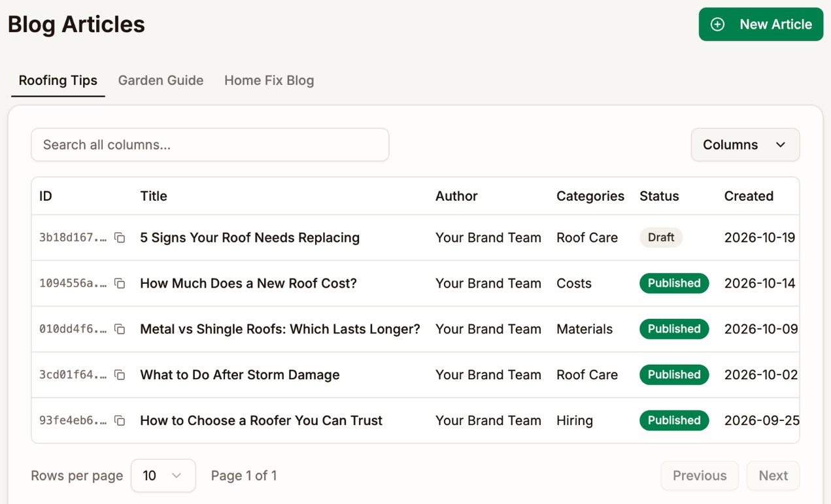Open the rows per page selector
This screenshot has height=504, width=831.
163,475
